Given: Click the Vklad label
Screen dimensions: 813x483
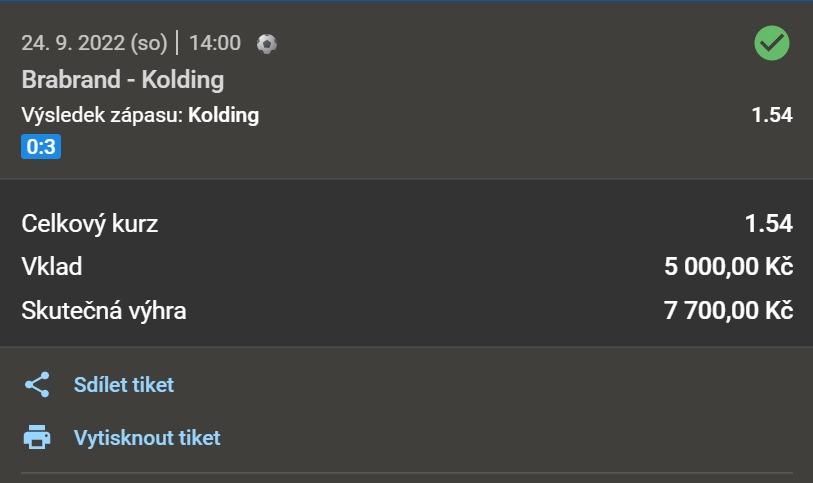Looking at the screenshot, I should coord(52,267).
